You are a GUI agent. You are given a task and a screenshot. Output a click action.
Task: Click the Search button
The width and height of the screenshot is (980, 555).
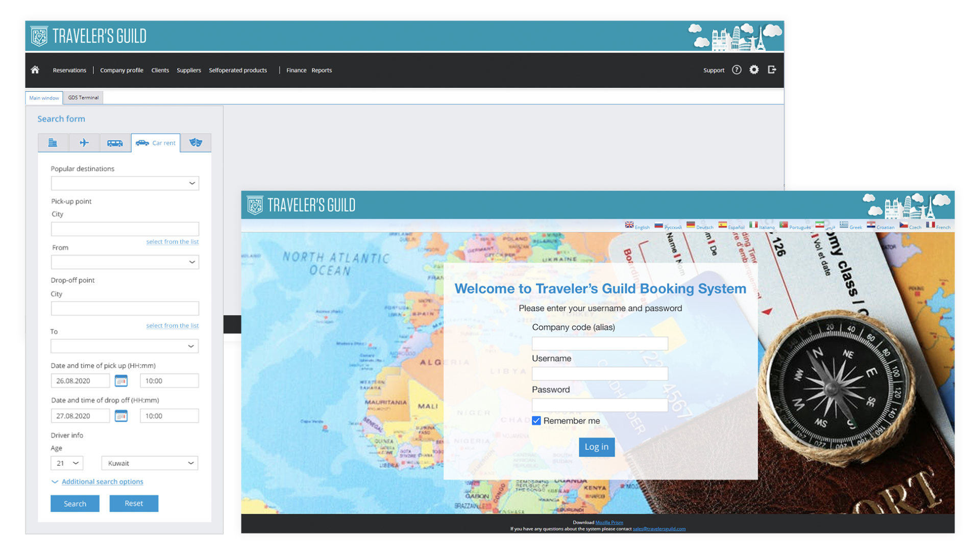[x=75, y=503]
